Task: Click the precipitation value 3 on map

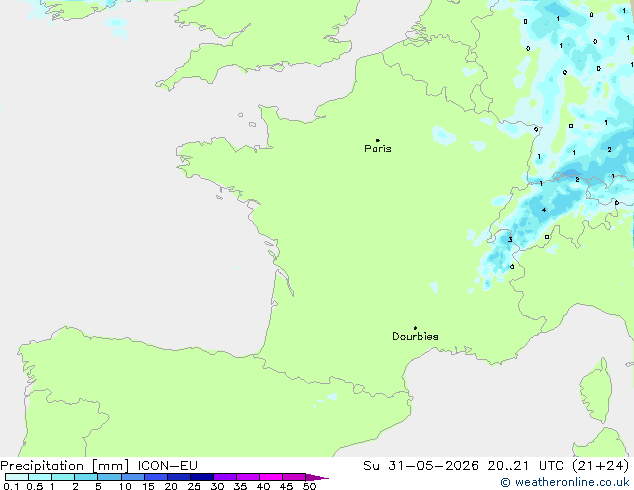Action: [510, 240]
